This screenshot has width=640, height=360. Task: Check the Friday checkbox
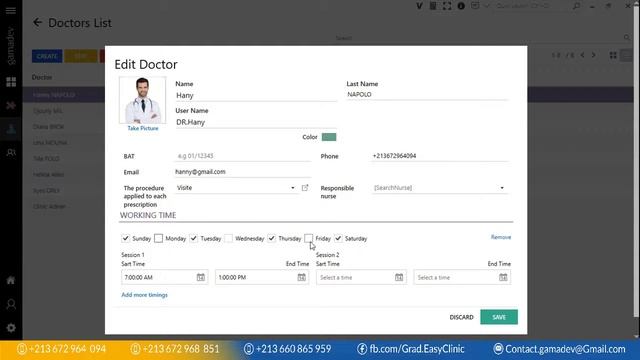pos(309,238)
